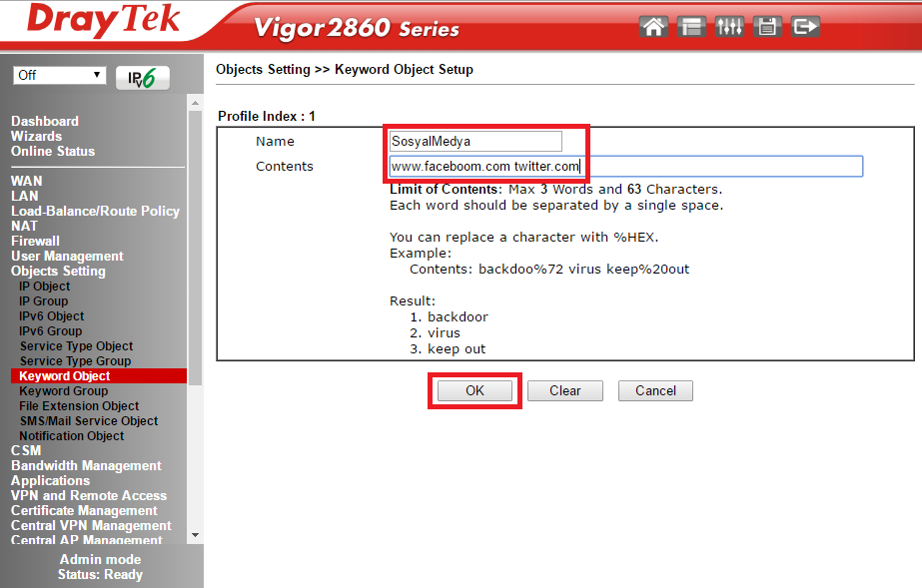922x588 pixels.
Task: Open the Off dropdown in sidebar
Action: tap(60, 76)
